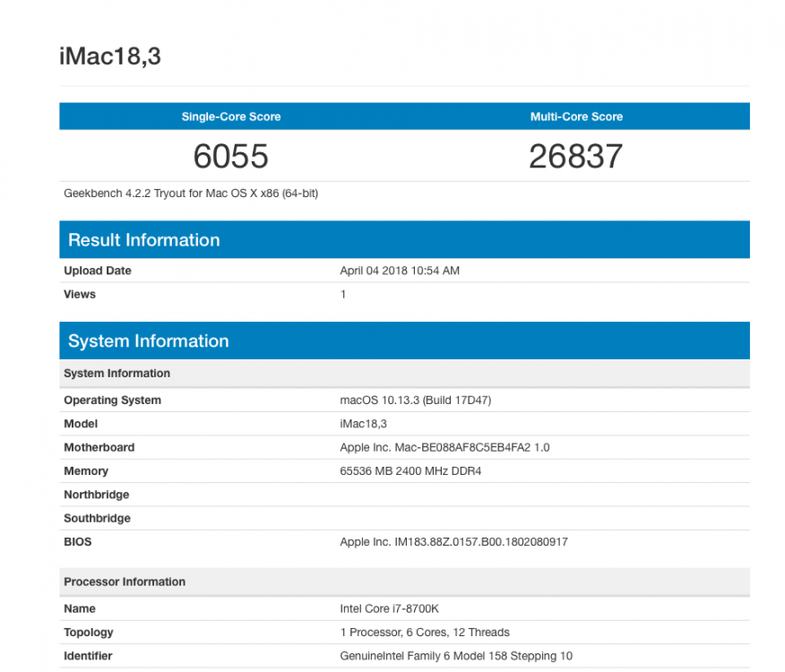
Task: Click the Northbridge label
Action: (x=97, y=495)
